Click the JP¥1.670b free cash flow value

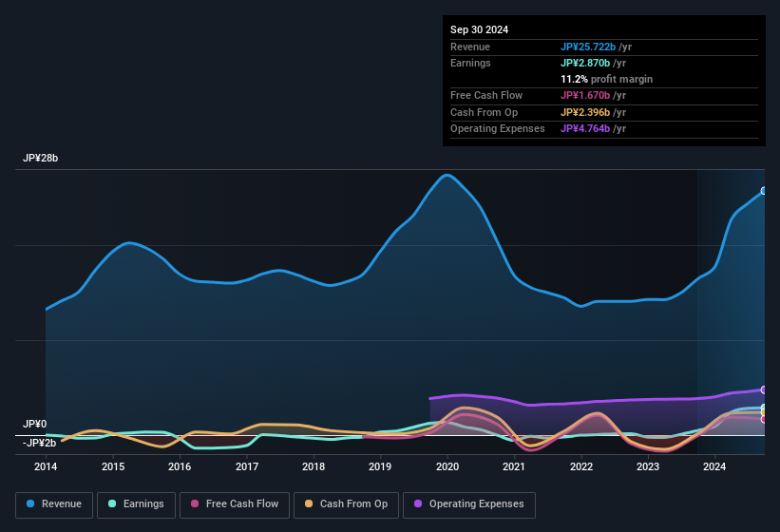[x=585, y=95]
